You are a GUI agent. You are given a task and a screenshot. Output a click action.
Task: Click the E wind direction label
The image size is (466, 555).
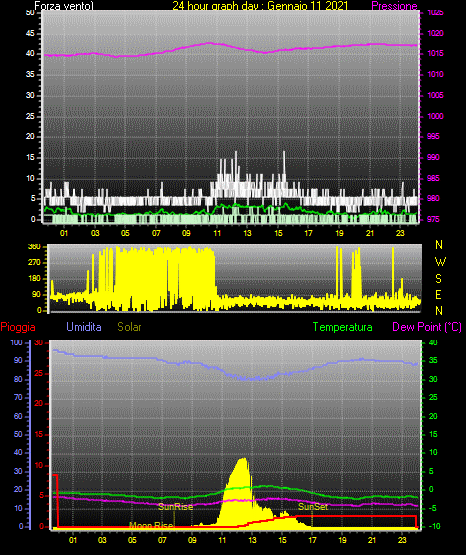438,294
